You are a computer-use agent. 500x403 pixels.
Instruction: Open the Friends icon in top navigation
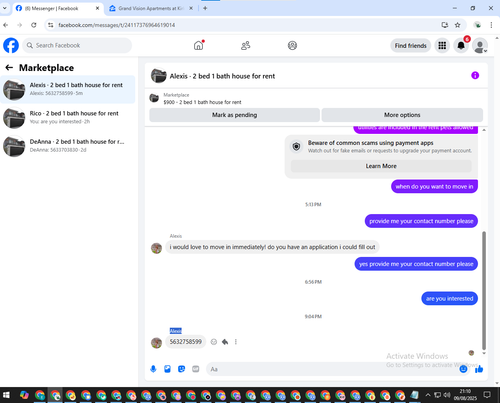pos(246,45)
